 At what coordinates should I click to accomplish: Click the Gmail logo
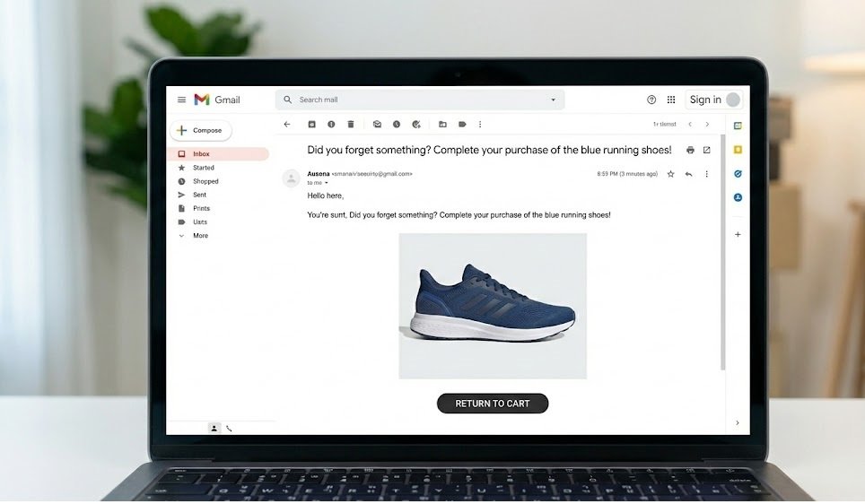[x=217, y=100]
